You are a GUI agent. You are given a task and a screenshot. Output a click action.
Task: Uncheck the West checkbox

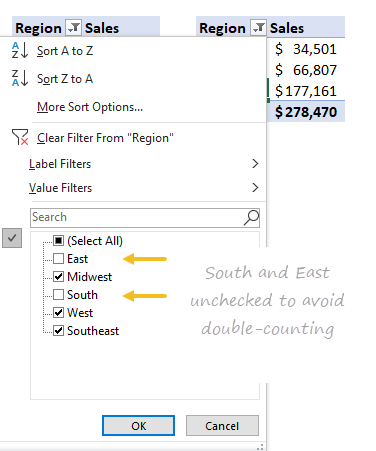coord(59,313)
